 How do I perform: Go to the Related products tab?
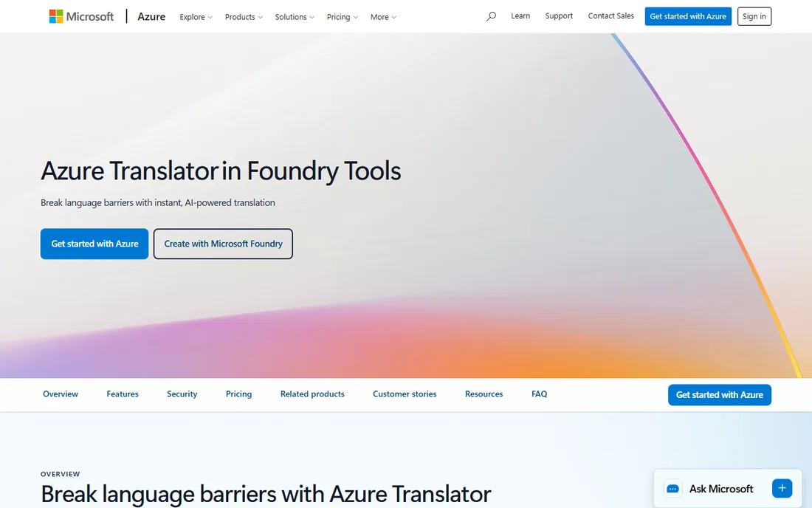click(312, 394)
